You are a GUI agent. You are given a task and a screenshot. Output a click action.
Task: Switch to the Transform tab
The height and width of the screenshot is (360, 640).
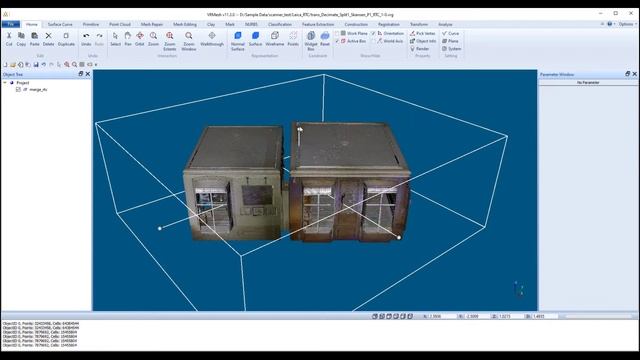419,24
